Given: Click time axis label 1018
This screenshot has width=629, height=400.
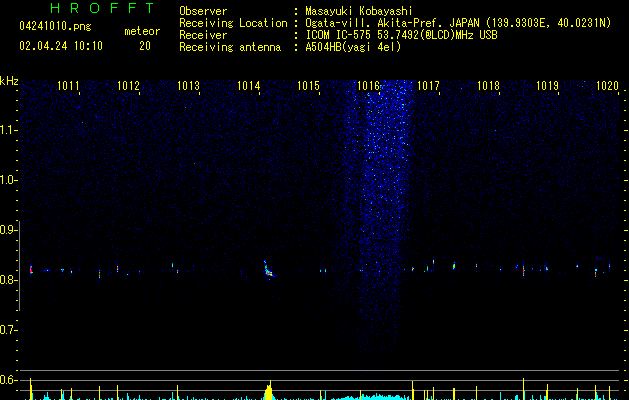Looking at the screenshot, I should (x=488, y=86).
